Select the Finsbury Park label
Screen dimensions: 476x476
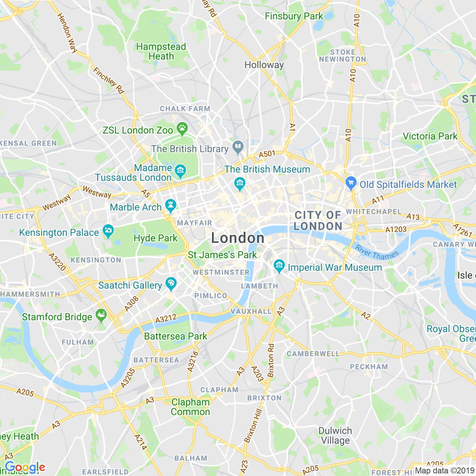coord(294,16)
